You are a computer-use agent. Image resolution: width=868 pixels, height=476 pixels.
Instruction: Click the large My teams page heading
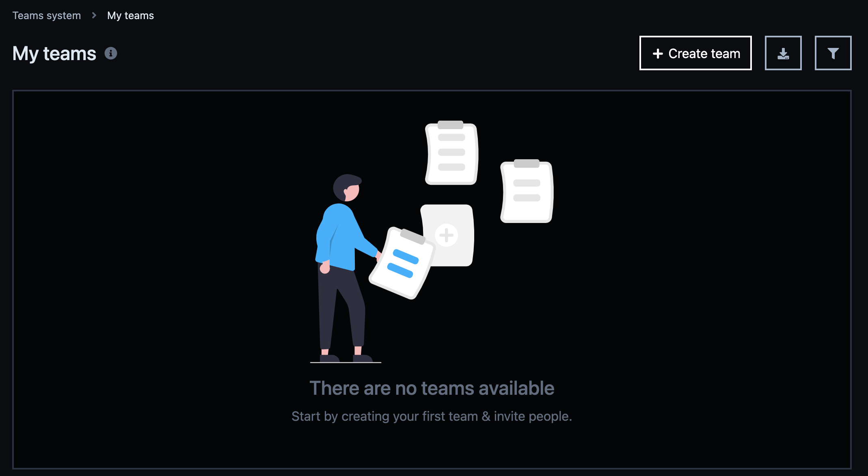tap(54, 54)
